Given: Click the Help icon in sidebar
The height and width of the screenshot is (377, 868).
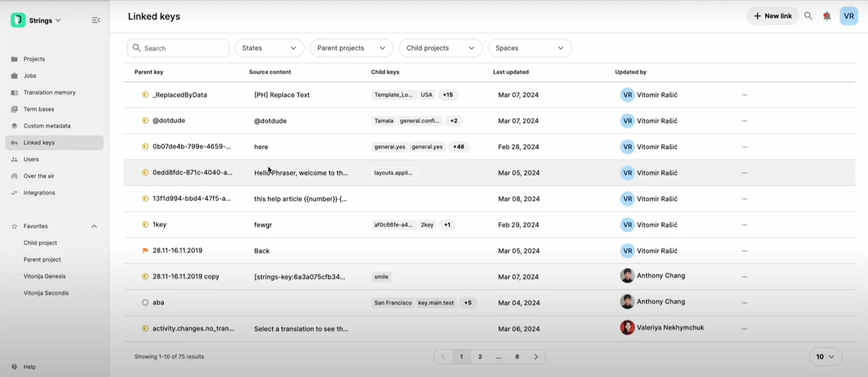Looking at the screenshot, I should [14, 367].
